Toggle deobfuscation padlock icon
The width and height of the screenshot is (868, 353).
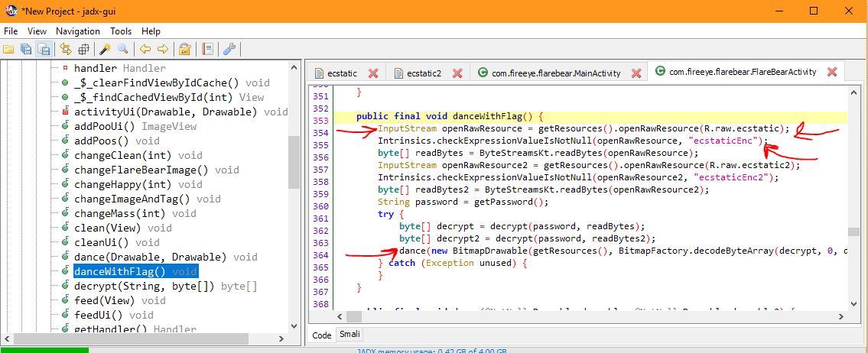(x=184, y=50)
